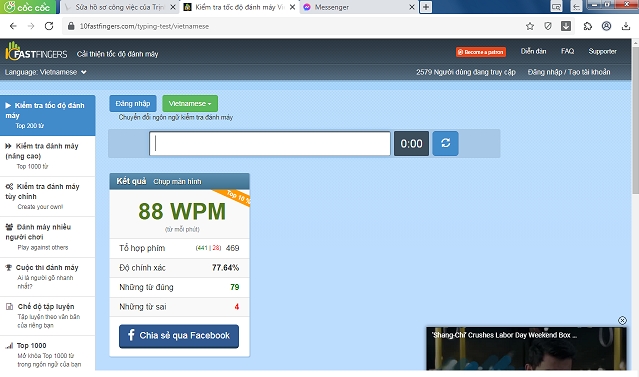Image resolution: width=639 pixels, height=377 pixels.
Task: Click the 'Chụp màn hình' screenshot link
Action: 177,182
